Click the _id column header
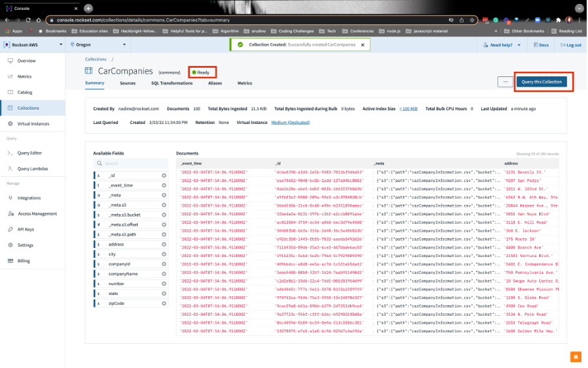This screenshot has width=588, height=368. pyautogui.click(x=278, y=164)
